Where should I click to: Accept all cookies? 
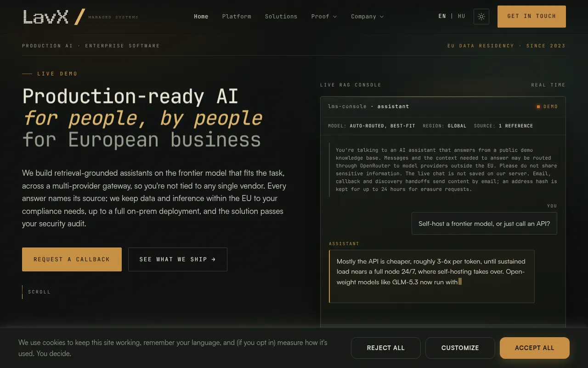coord(535,348)
